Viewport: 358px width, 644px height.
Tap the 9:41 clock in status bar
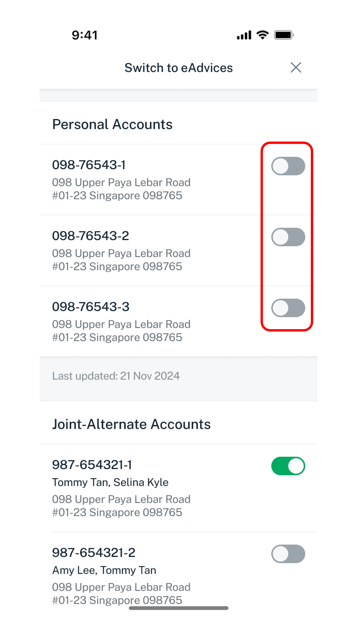point(85,35)
